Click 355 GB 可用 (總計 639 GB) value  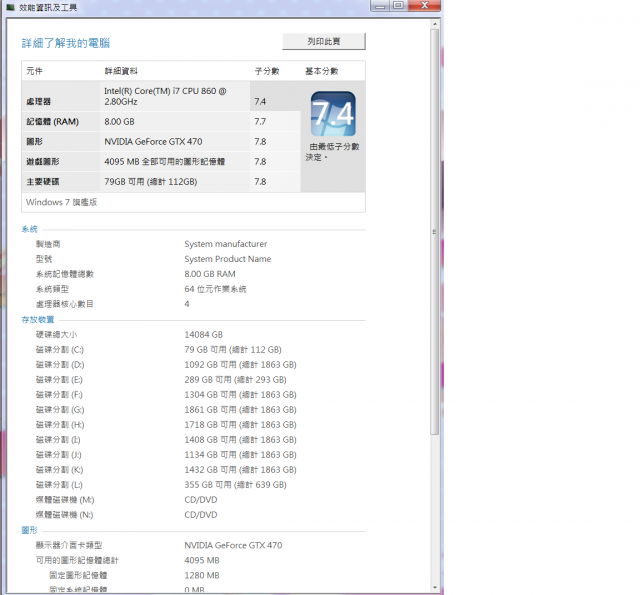click(236, 485)
